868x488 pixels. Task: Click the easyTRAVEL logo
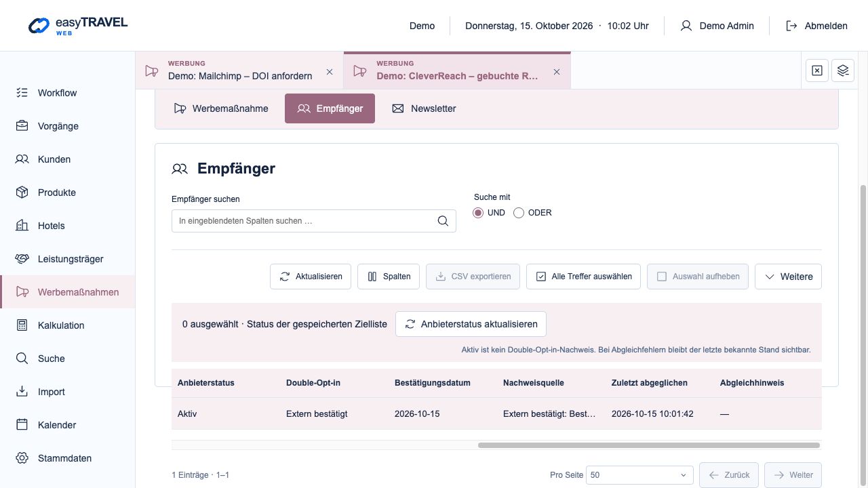(78, 26)
